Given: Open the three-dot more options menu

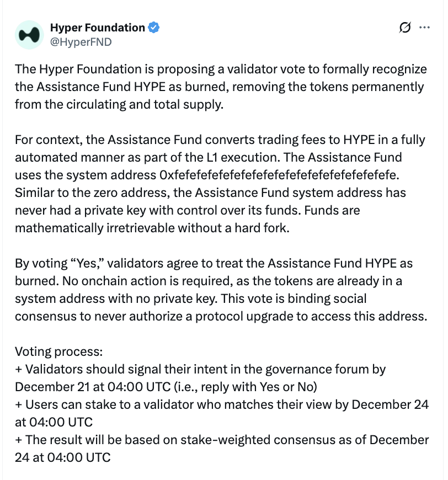Looking at the screenshot, I should (424, 28).
